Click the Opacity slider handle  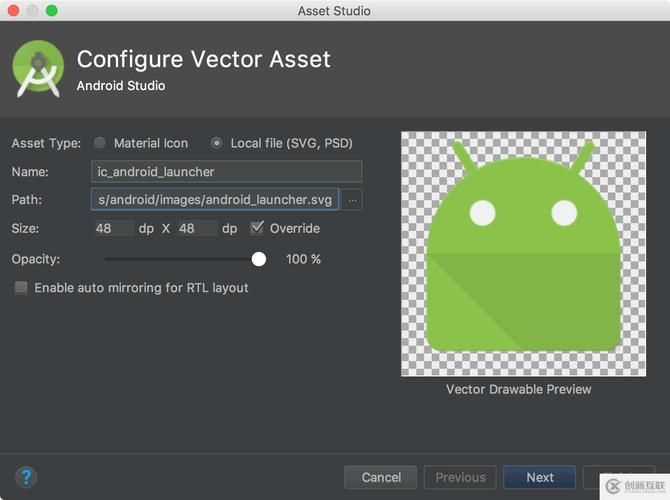point(259,259)
